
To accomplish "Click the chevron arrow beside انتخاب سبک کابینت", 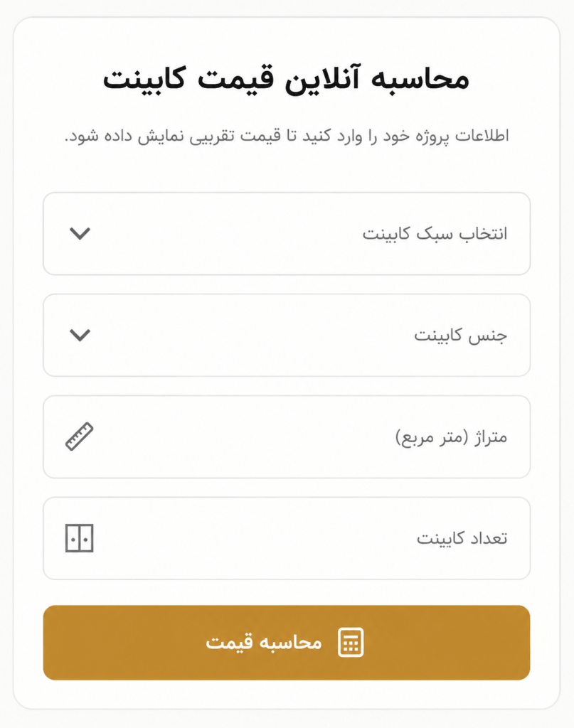I will pyautogui.click(x=80, y=233).
